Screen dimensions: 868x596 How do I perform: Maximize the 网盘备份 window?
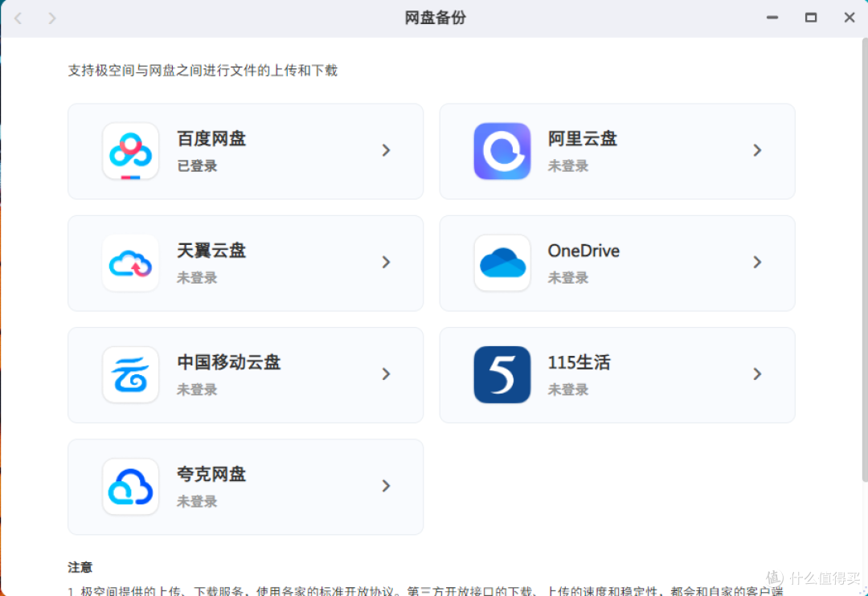(811, 18)
